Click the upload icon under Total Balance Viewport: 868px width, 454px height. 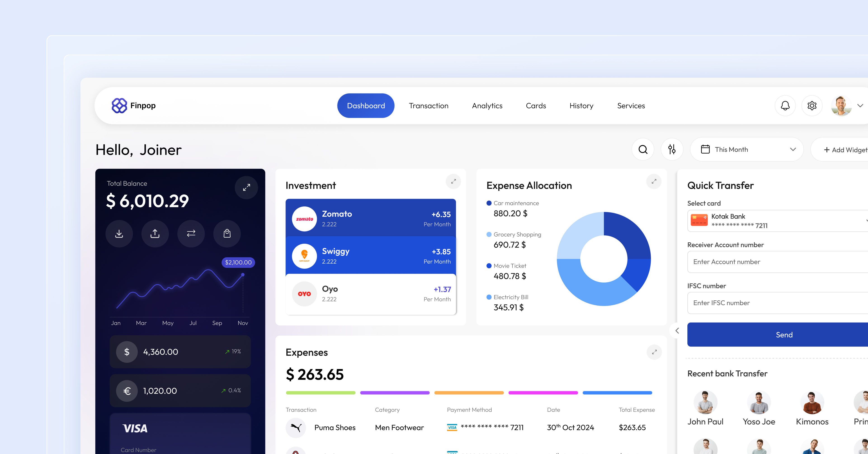[x=155, y=234]
